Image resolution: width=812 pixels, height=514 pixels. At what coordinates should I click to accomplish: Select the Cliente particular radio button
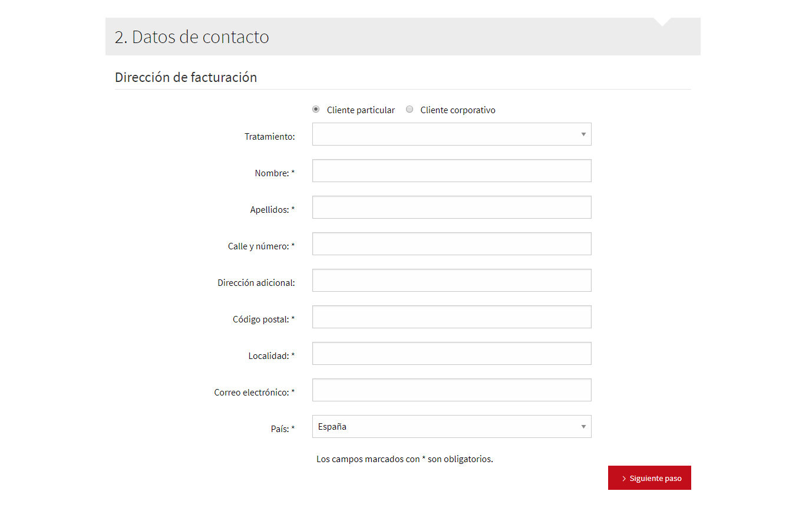point(316,110)
